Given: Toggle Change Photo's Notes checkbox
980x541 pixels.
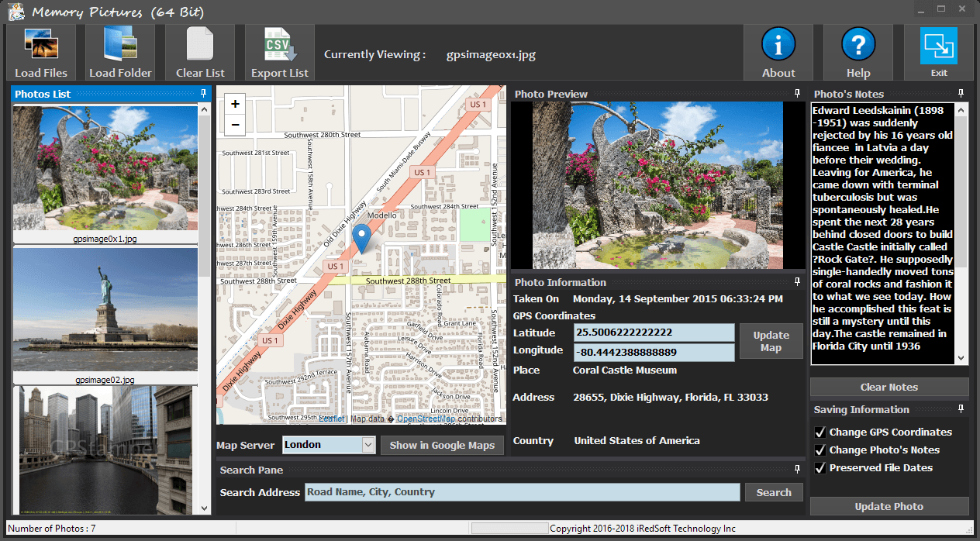Looking at the screenshot, I should [x=820, y=450].
